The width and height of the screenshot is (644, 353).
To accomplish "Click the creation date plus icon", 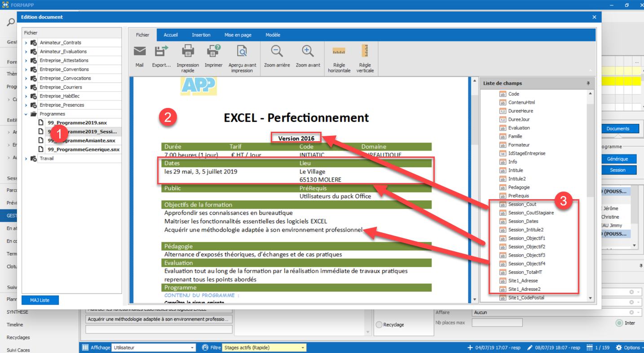I will 470,348.
